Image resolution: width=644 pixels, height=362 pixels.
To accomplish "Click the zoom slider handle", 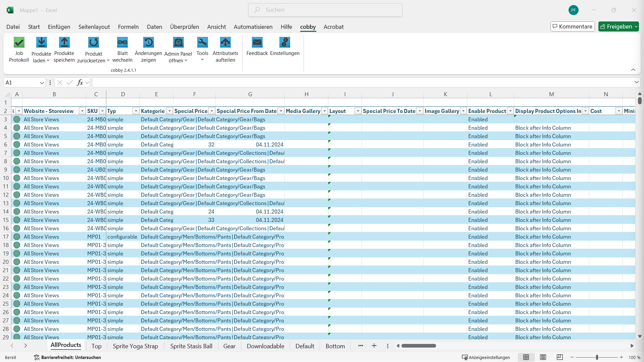I will click(x=597, y=357).
